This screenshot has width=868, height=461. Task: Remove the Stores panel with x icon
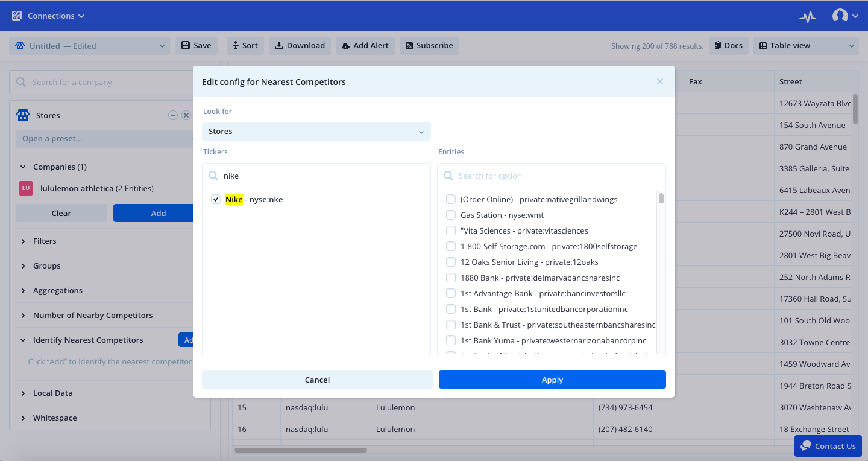pyautogui.click(x=186, y=115)
